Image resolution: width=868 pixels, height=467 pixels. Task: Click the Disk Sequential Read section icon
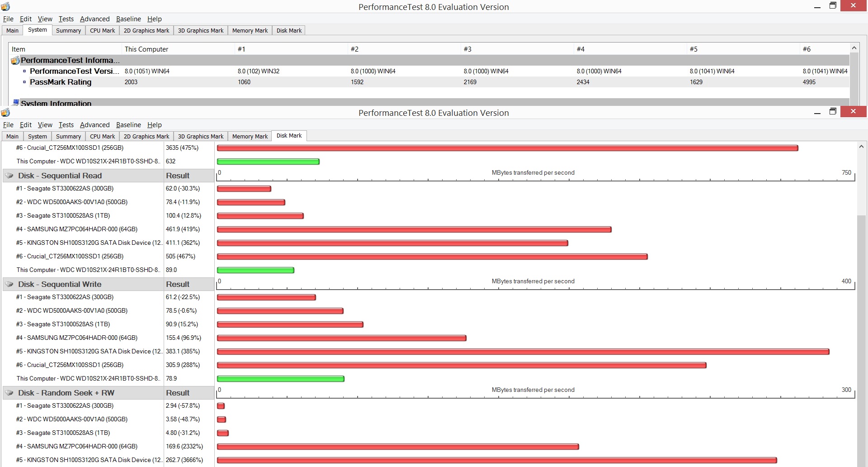click(9, 176)
